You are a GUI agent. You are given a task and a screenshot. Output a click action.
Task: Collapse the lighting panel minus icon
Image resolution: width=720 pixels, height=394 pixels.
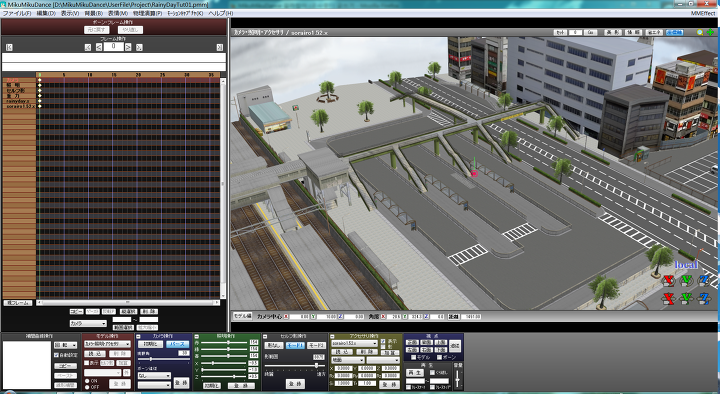197,337
